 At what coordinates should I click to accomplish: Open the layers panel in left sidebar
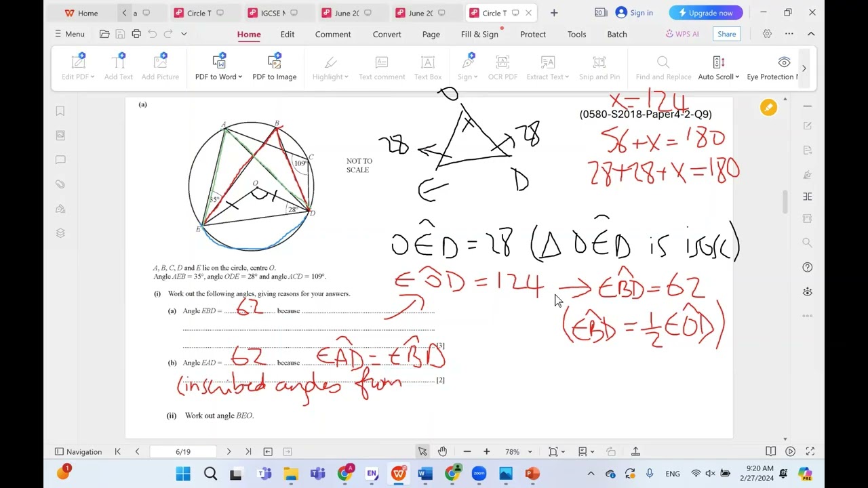60,233
